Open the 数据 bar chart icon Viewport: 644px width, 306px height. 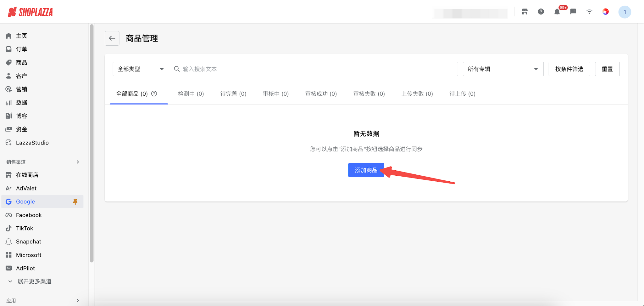click(x=9, y=103)
